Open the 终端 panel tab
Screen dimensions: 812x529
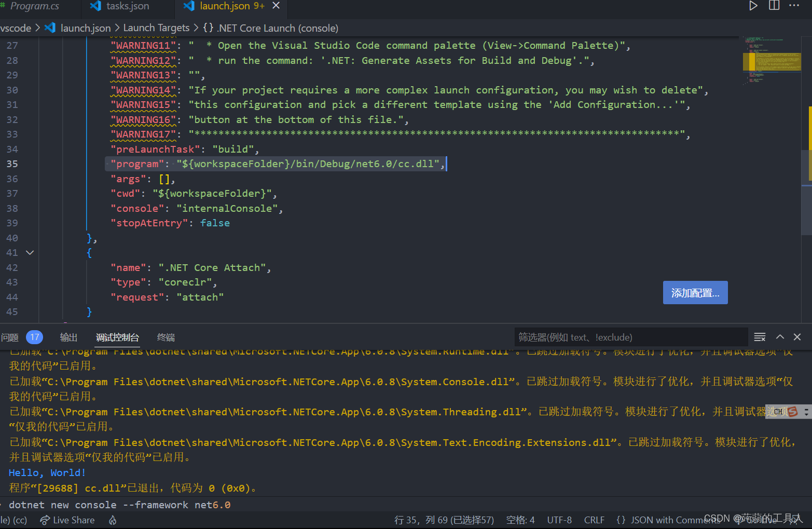click(x=166, y=337)
